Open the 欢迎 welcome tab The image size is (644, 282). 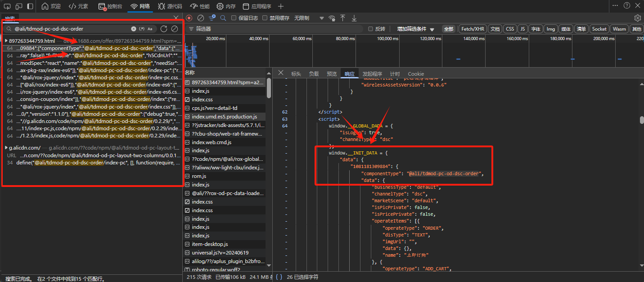[51, 6]
